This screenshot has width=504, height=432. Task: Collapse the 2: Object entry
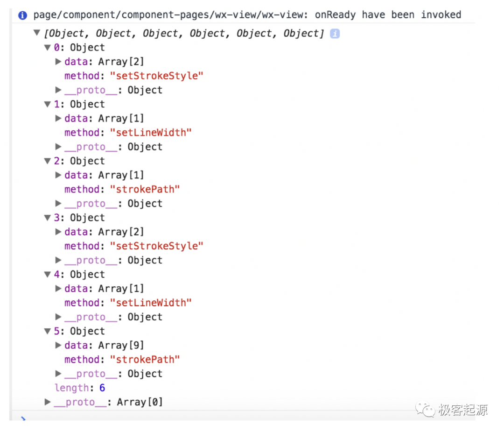click(48, 161)
